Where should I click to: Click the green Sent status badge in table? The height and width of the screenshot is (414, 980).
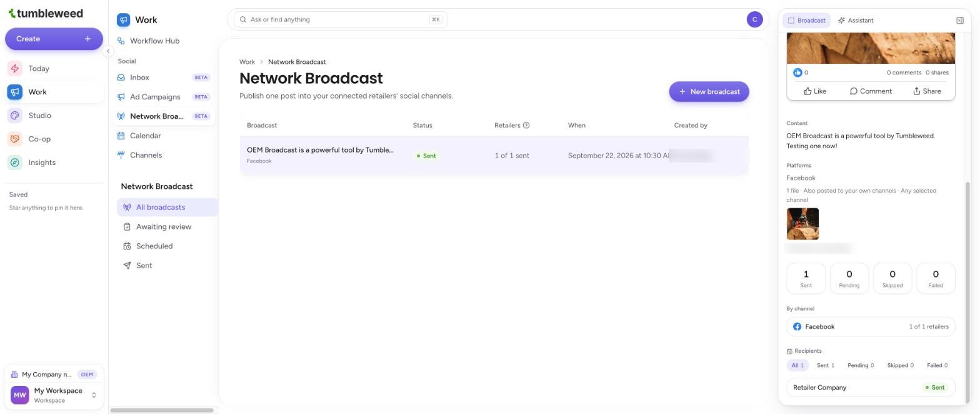pyautogui.click(x=426, y=156)
